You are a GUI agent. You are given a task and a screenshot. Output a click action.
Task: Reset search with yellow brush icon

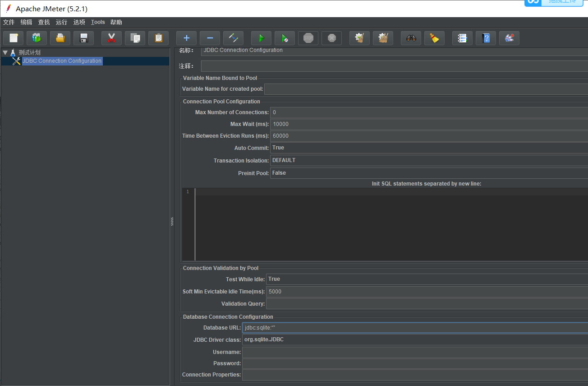pyautogui.click(x=434, y=38)
